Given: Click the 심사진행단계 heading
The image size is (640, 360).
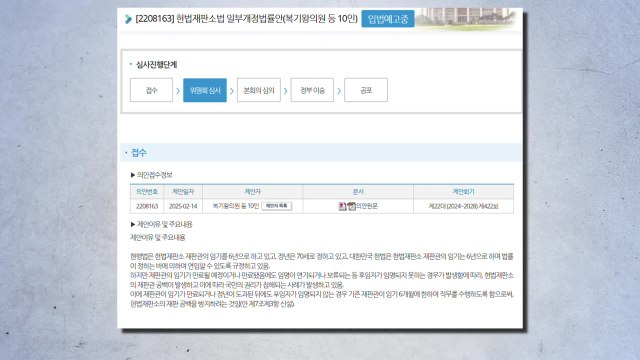Looking at the screenshot, I should click(x=156, y=64).
